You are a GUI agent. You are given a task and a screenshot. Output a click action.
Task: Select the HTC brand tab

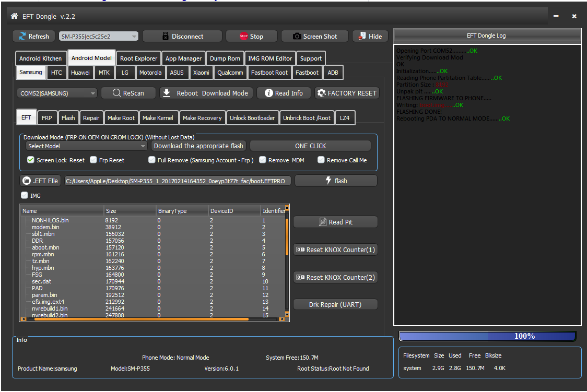[x=56, y=73]
